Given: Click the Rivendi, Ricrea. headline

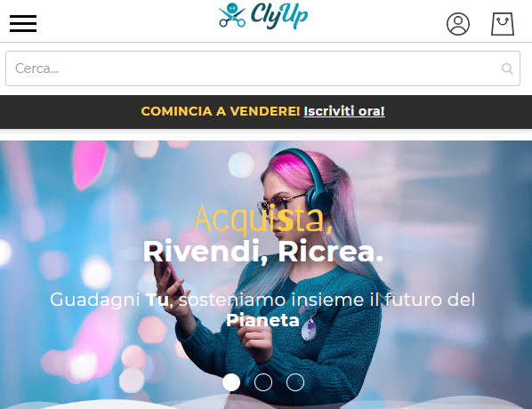Looking at the screenshot, I should [263, 252].
